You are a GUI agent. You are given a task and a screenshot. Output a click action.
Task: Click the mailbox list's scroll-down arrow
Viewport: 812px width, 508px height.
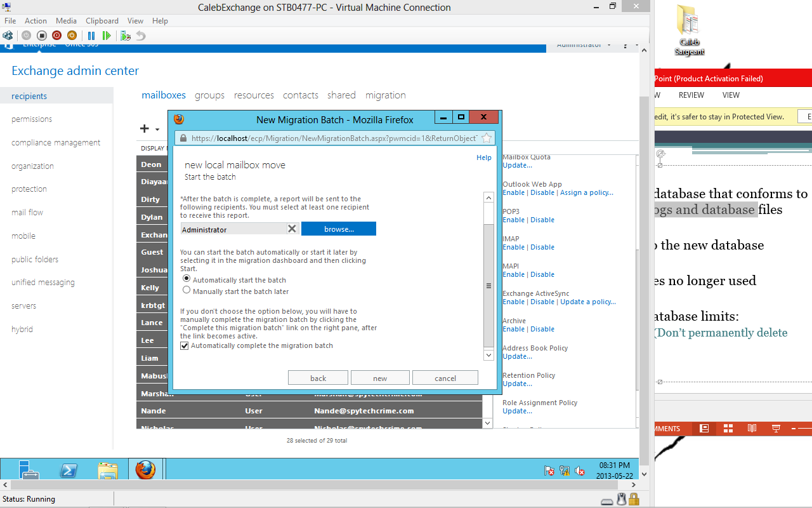pyautogui.click(x=487, y=423)
